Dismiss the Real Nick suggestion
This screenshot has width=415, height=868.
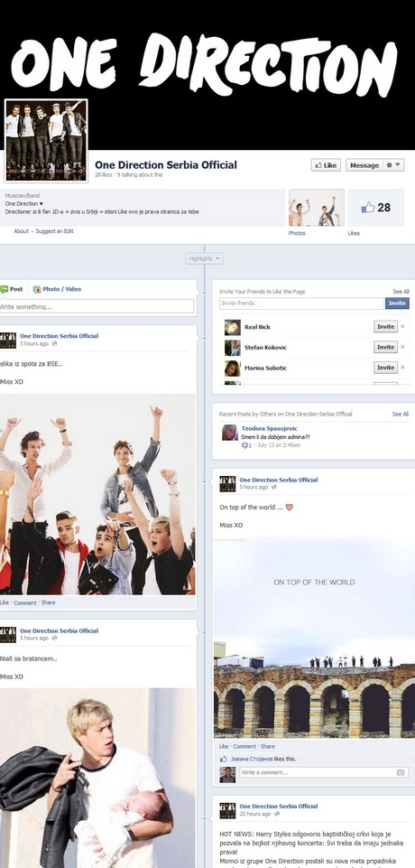coord(402,327)
